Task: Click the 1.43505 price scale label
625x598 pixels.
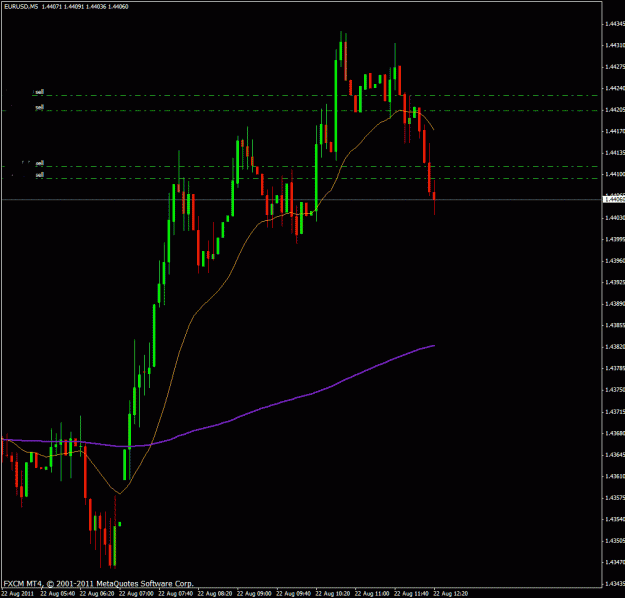Action: coord(615,541)
